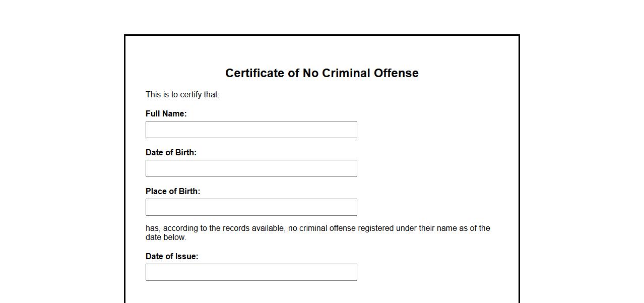Click the word "certify" in the intro line
Viewport: 644px width, 303px height.
(191, 95)
